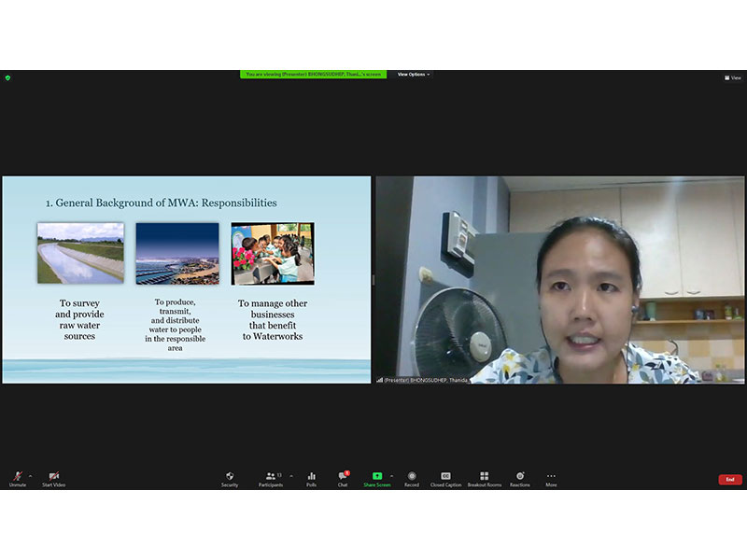Open the Reactions picker
The width and height of the screenshot is (747, 560).
[520, 477]
